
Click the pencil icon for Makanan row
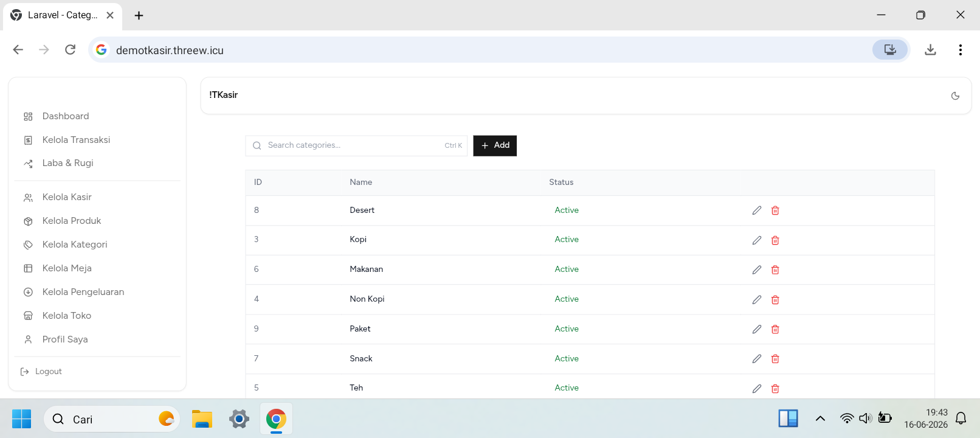757,269
